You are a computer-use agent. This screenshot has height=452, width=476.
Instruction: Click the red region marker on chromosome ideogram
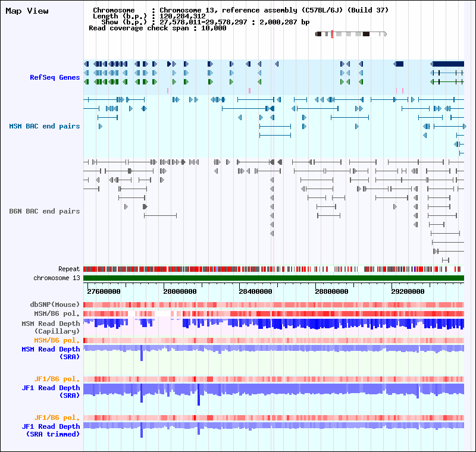[332, 34]
